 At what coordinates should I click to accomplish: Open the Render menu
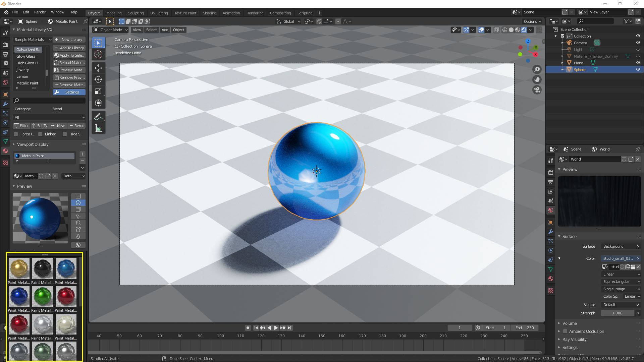(40, 12)
